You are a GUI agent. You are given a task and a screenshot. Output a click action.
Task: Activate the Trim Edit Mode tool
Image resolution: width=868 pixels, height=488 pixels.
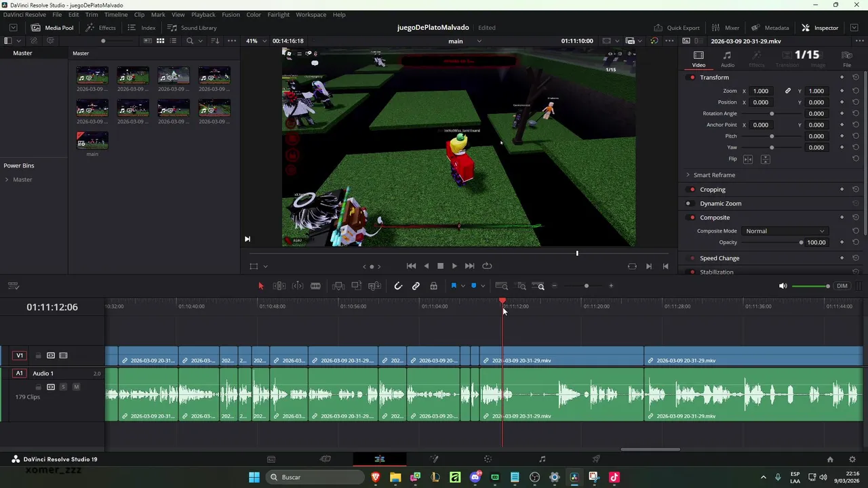(279, 286)
